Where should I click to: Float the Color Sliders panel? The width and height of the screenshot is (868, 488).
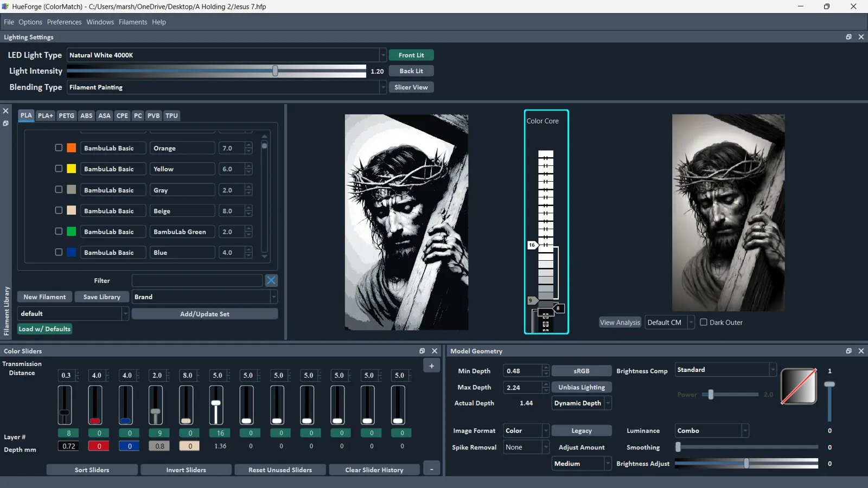click(422, 351)
